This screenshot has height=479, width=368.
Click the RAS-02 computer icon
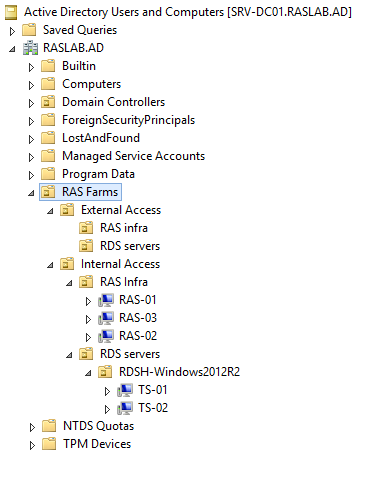(106, 336)
